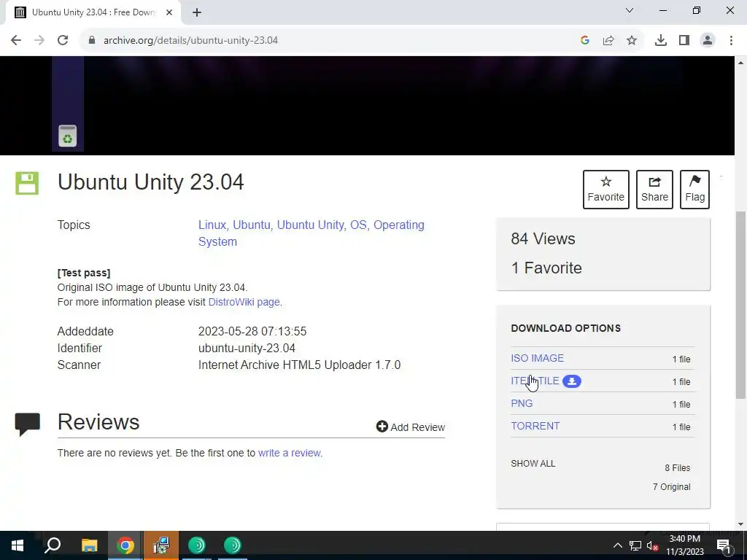Click the Google icon in address bar
The height and width of the screenshot is (560, 747).
(x=585, y=41)
